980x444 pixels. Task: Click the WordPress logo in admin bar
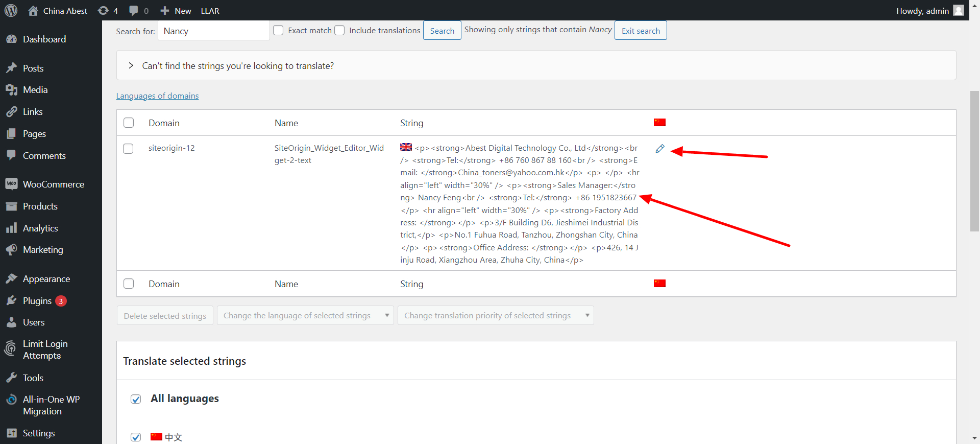click(x=11, y=10)
